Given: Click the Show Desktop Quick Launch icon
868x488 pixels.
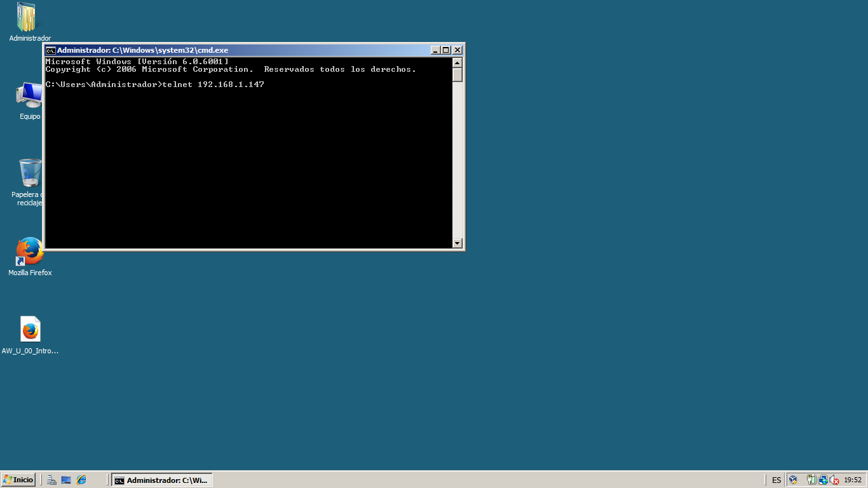Looking at the screenshot, I should (x=66, y=480).
